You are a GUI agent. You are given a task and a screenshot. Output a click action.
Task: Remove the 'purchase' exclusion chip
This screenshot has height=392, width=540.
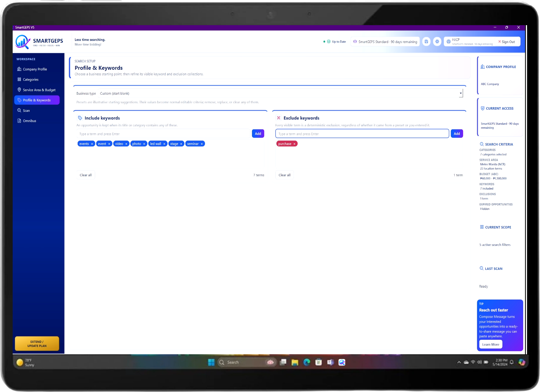[294, 144]
